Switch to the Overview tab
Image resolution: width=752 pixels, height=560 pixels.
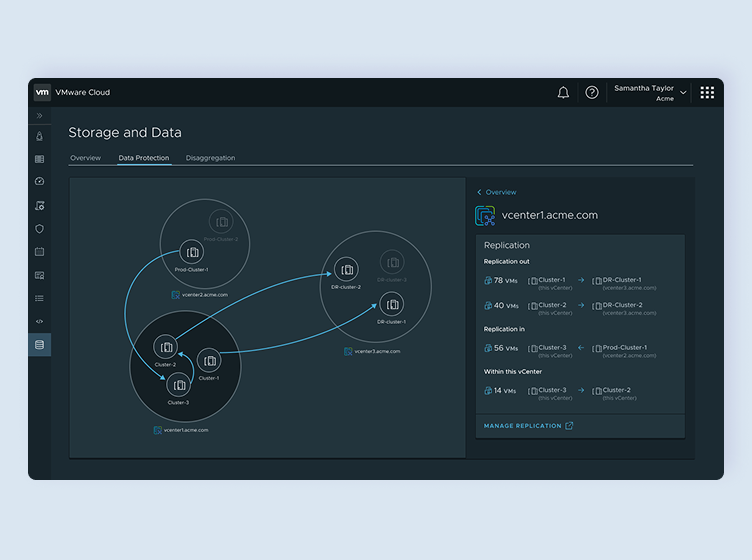click(x=85, y=158)
